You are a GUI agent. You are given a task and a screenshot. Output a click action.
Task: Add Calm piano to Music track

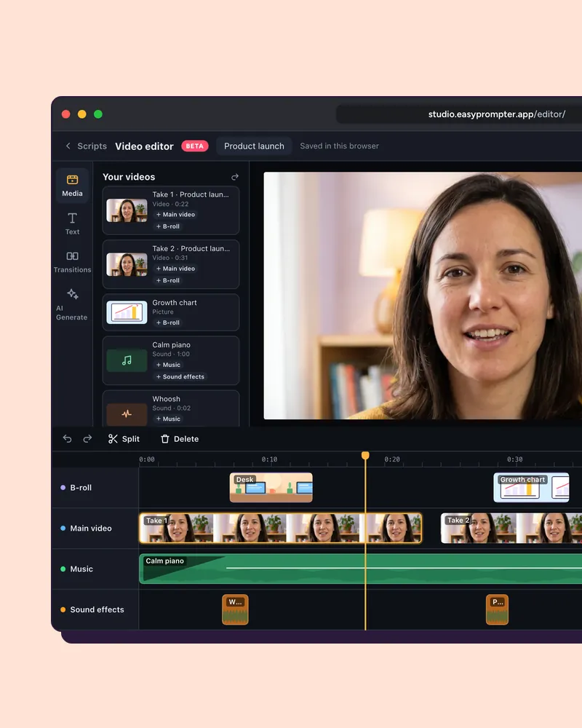168,365
